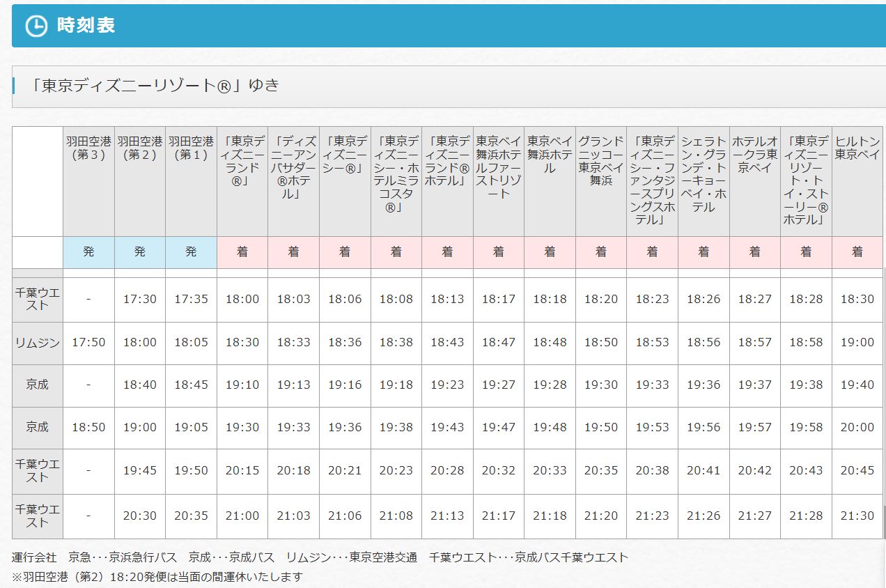This screenshot has width=886, height=588.
Task: Click the 21:30 arrival time cell
Action: coord(857,516)
